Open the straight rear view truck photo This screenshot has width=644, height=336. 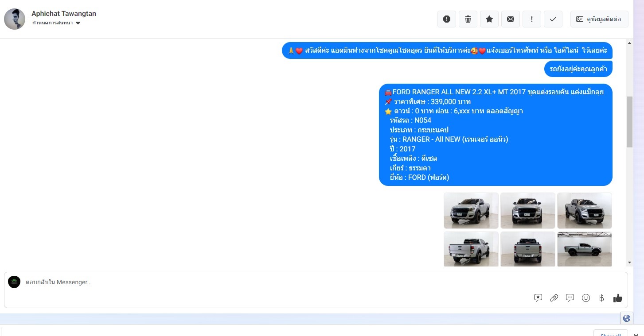(x=528, y=249)
